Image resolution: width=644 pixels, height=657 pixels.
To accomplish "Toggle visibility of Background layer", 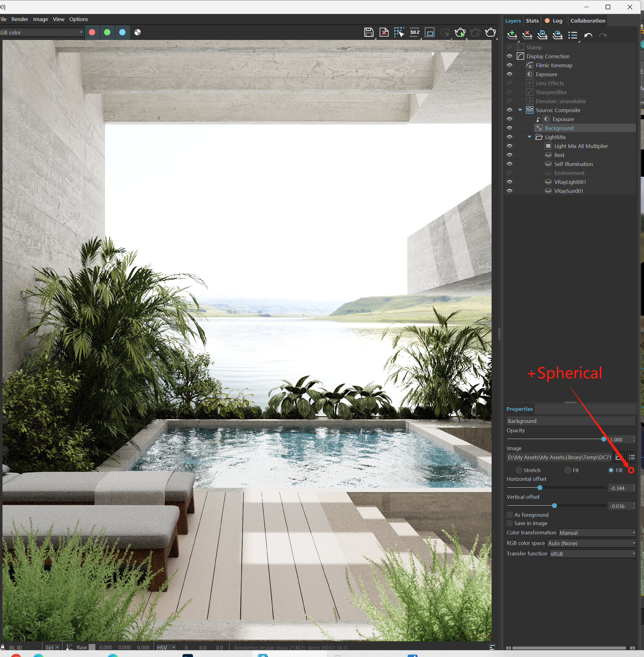I will pyautogui.click(x=510, y=128).
